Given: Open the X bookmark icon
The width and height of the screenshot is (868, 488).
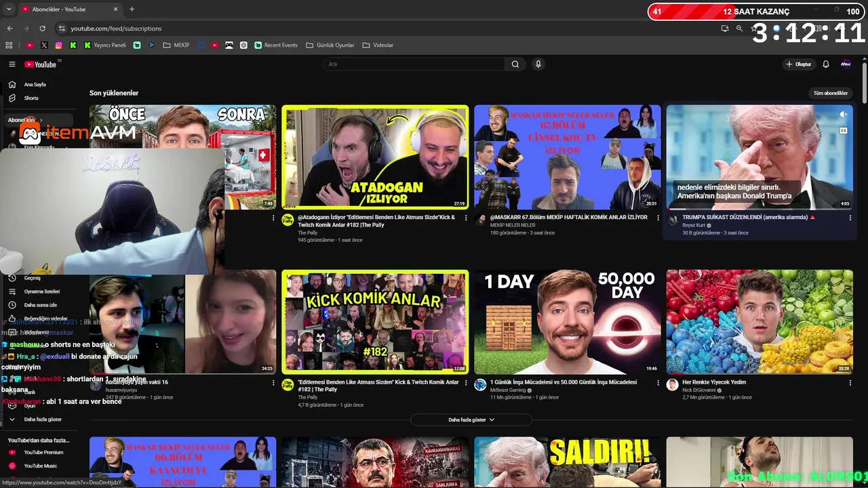Looking at the screenshot, I should [x=44, y=45].
